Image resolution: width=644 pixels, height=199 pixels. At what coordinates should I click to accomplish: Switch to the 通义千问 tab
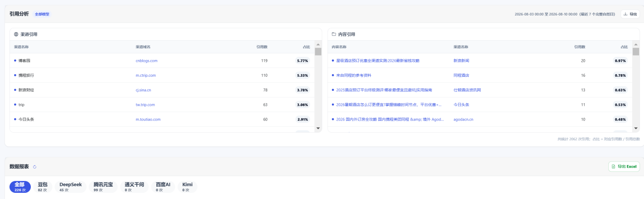point(134,187)
